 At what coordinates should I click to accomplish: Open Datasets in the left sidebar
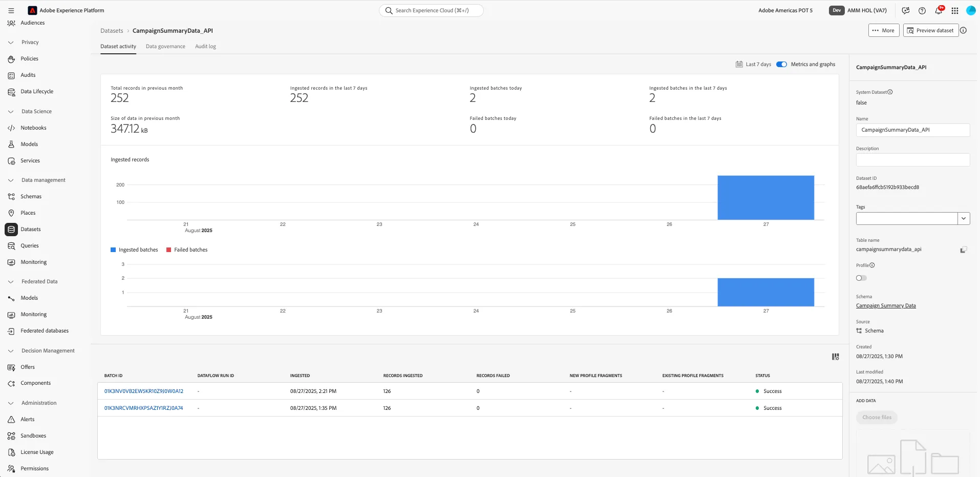31,230
